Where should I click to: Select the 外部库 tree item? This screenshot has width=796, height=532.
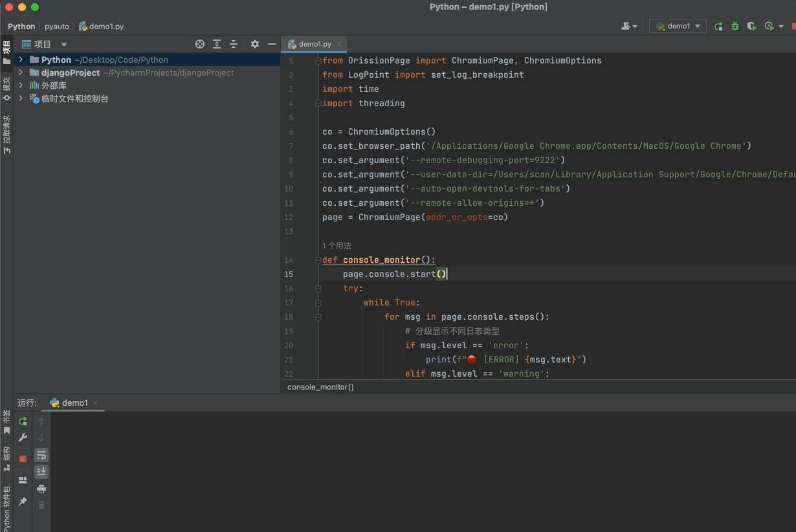click(147, 85)
